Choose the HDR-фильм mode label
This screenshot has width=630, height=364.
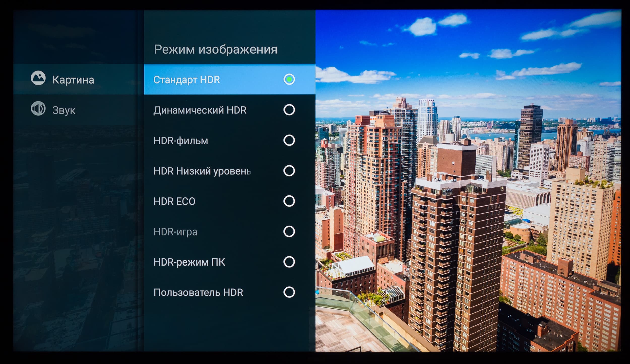coord(181,141)
